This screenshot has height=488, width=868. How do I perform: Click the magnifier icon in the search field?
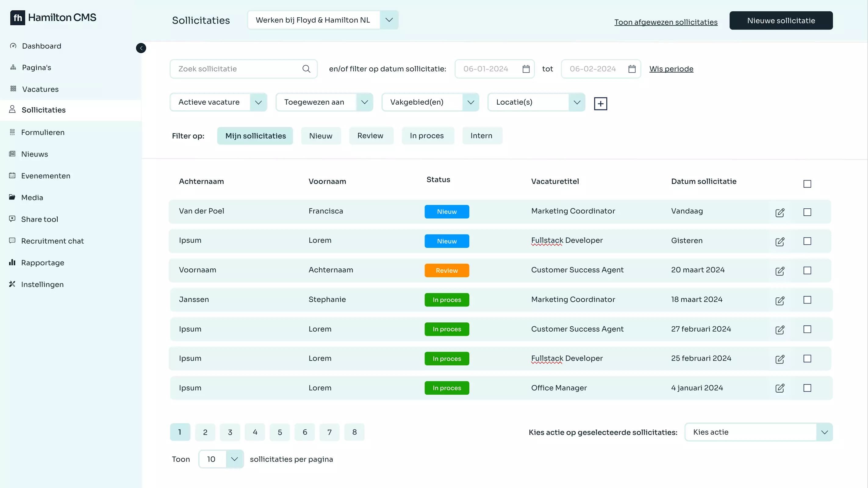(x=306, y=69)
